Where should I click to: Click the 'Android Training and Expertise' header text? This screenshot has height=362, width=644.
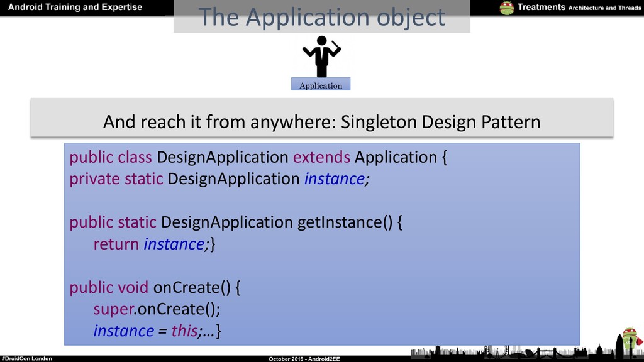click(x=75, y=7)
